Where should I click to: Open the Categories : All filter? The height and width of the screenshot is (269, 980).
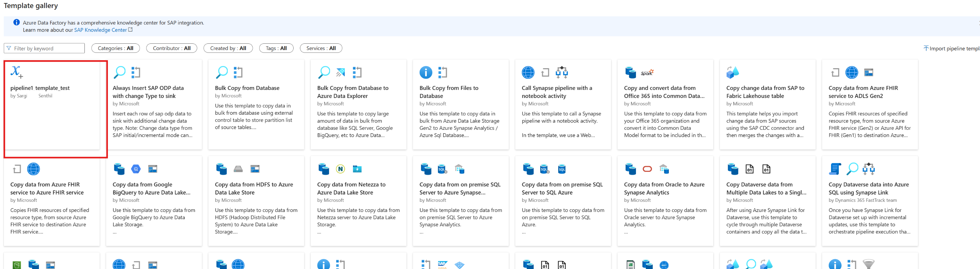coord(115,48)
